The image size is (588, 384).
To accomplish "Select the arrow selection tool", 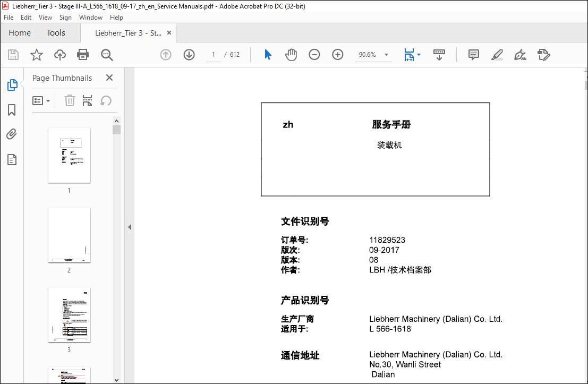I will (268, 55).
